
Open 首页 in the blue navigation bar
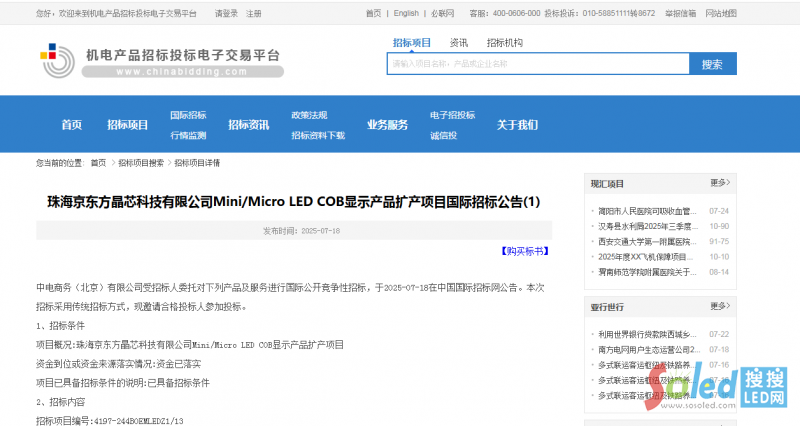(x=72, y=125)
